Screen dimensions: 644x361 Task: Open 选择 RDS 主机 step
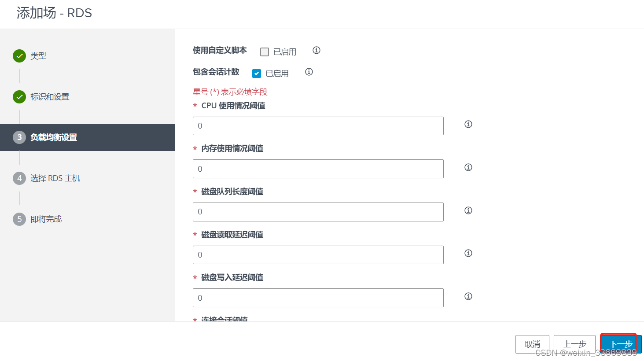(x=55, y=178)
